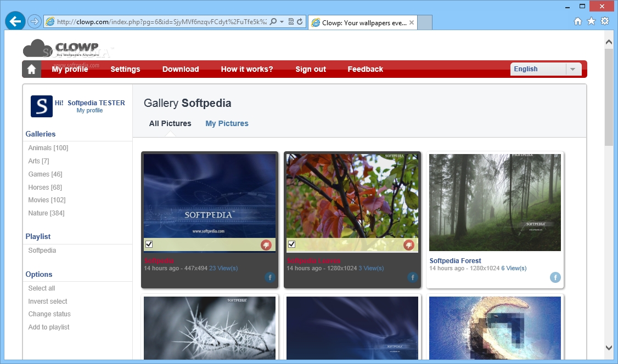Switch to the All Pictures tab
Viewport: 618px width, 364px height.
170,123
